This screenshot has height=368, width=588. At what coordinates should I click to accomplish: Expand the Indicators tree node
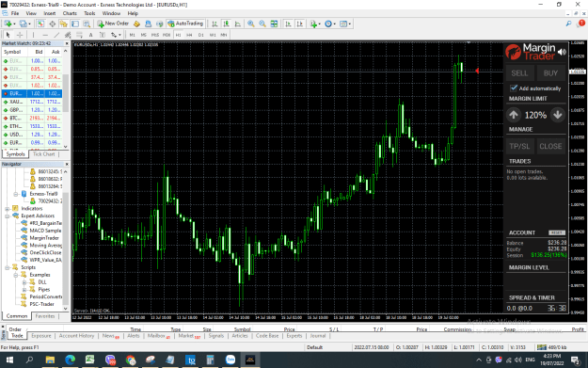(x=8, y=209)
